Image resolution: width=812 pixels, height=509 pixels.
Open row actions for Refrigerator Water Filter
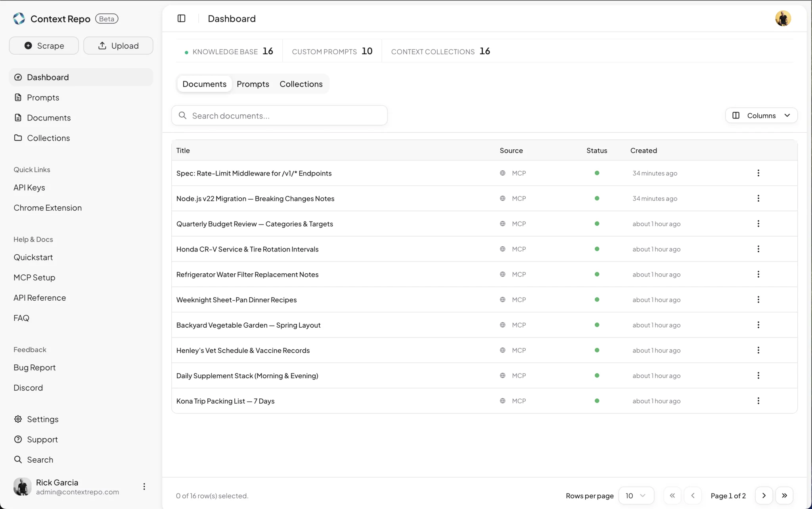758,275
